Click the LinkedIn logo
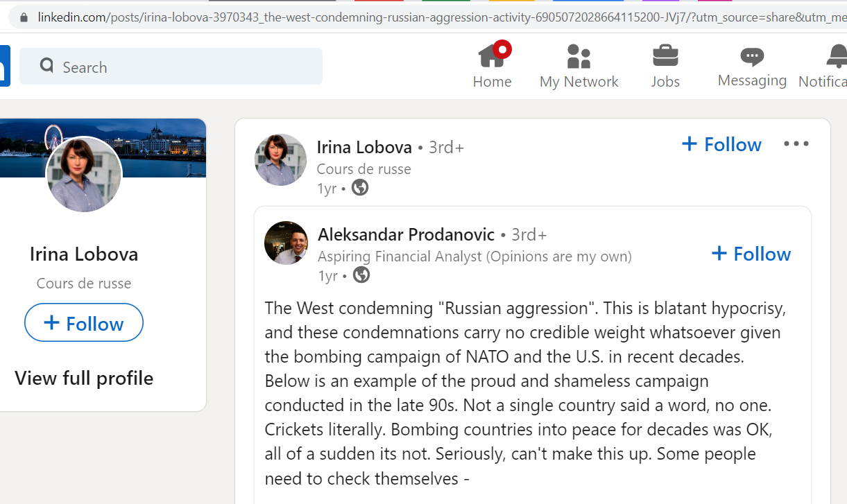847x504 pixels. point(4,66)
